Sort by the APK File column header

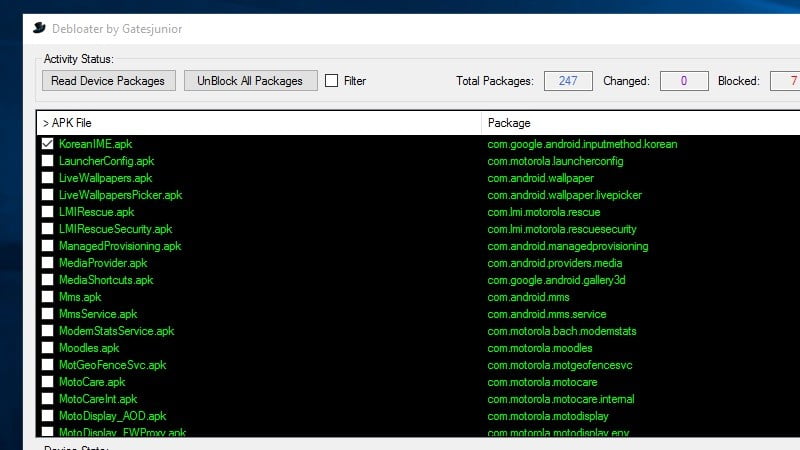click(258, 123)
